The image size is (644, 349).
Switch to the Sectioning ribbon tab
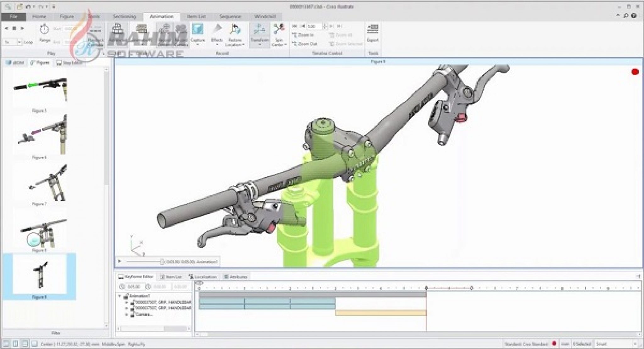[125, 17]
